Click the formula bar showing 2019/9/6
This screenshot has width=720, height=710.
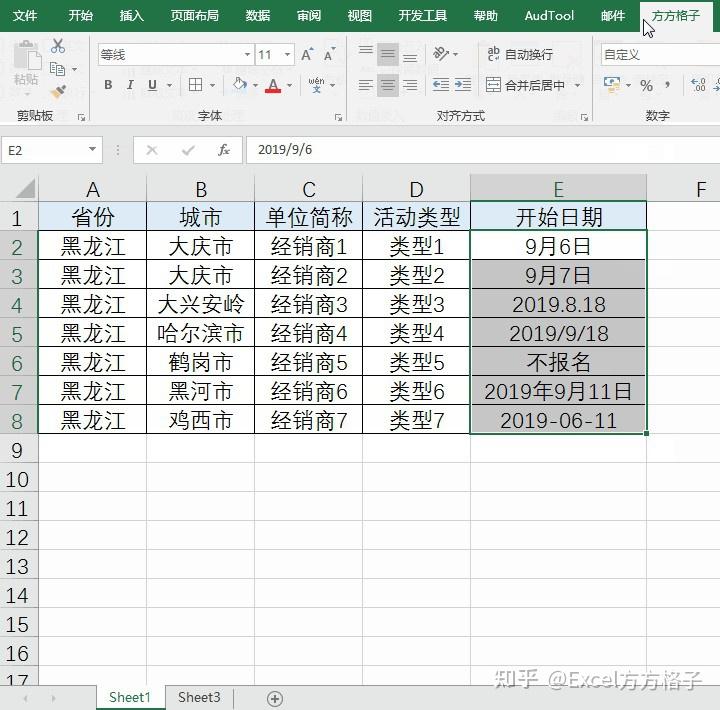pos(483,150)
